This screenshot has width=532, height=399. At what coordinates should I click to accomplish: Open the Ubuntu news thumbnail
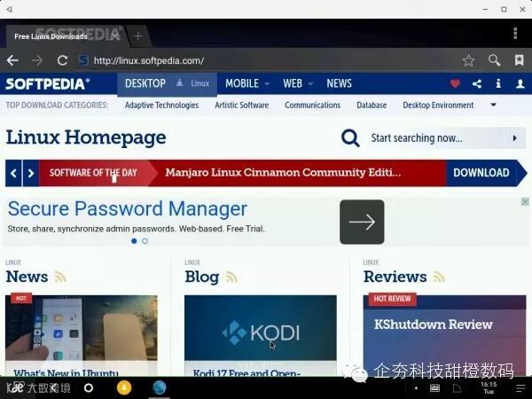pos(82,328)
